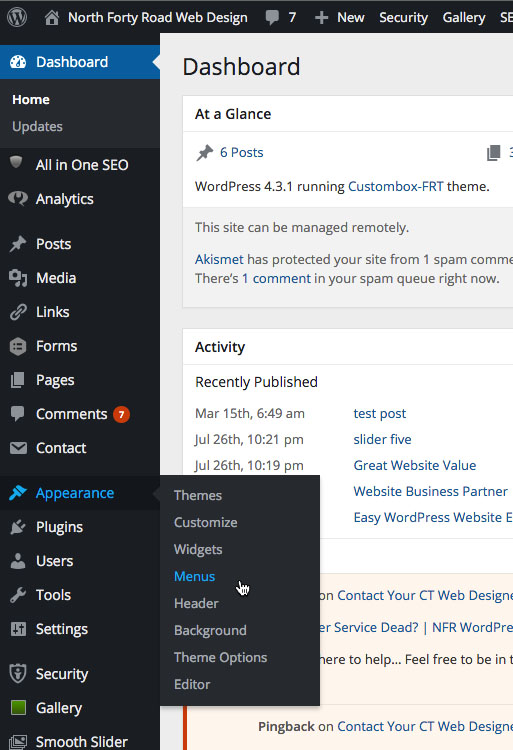Click the Links chain icon in sidebar
Viewport: 513px width, 750px height.
[x=18, y=312]
